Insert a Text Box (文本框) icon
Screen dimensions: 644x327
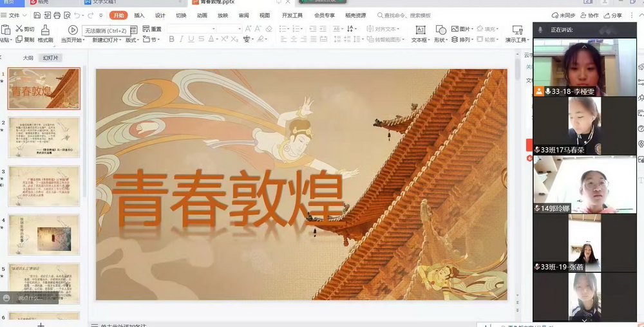[x=420, y=30]
